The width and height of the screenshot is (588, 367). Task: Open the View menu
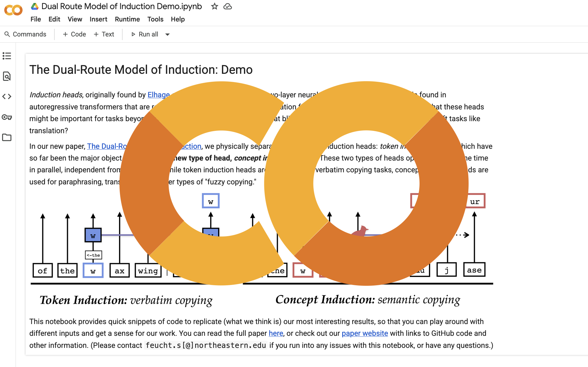coord(75,19)
